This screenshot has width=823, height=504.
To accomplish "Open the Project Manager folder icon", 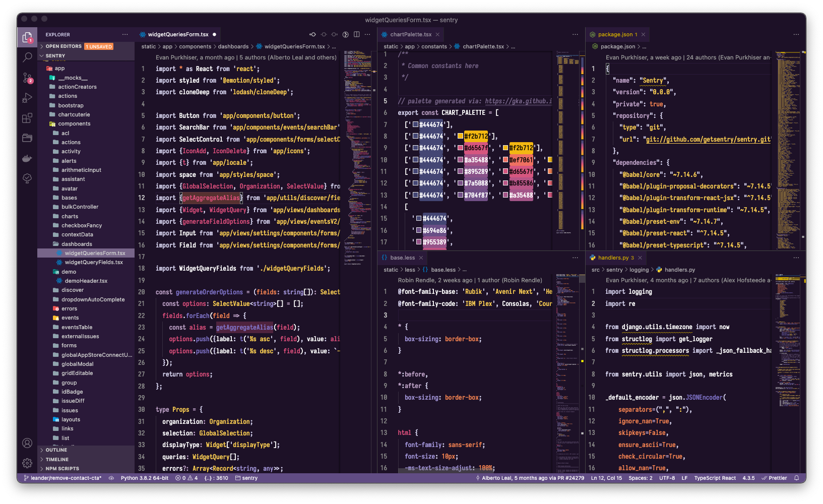I will (x=27, y=138).
